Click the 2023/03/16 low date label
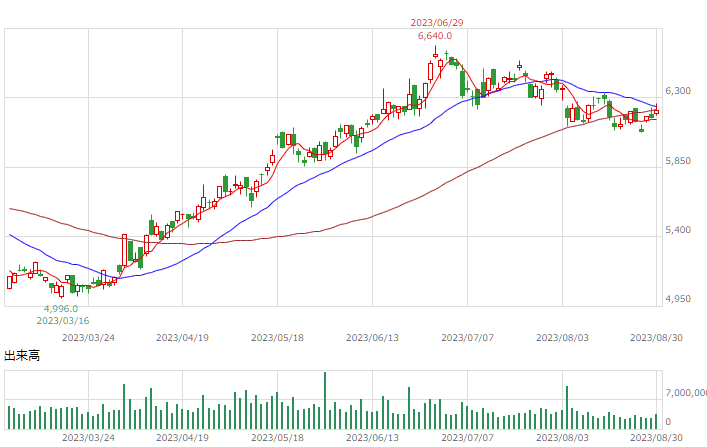 pyautogui.click(x=63, y=321)
